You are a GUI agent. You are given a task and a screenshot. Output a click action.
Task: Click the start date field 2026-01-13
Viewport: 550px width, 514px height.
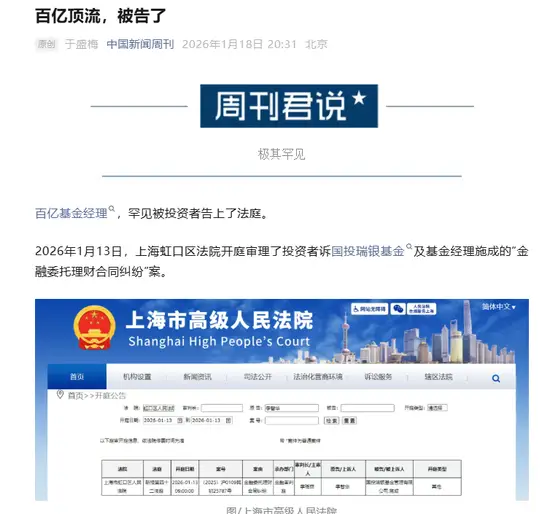click(163, 420)
